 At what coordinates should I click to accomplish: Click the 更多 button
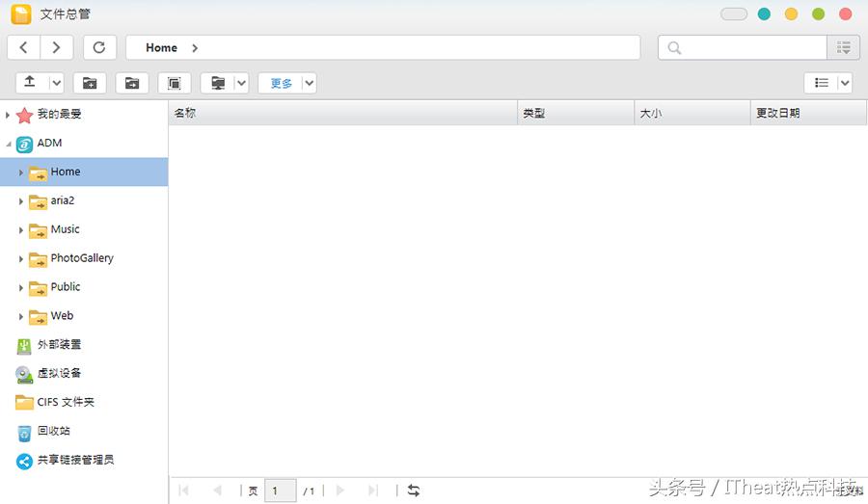click(281, 83)
